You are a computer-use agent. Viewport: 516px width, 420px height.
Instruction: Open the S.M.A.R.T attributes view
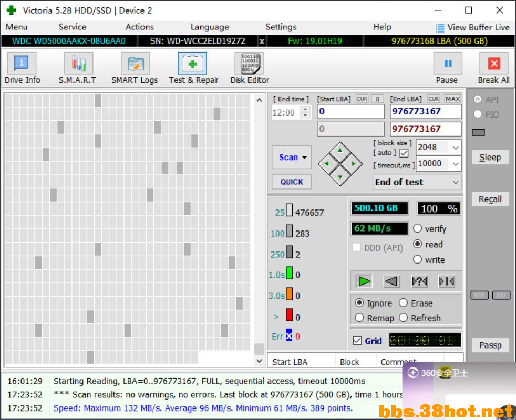78,68
